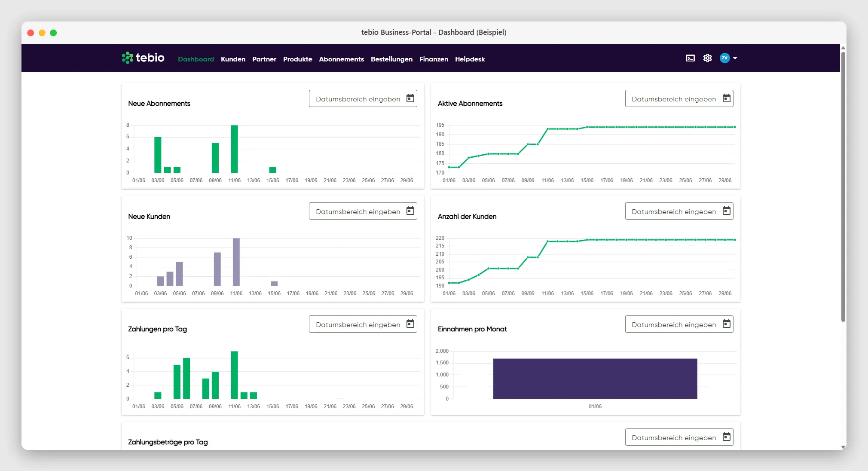The height and width of the screenshot is (471, 868).
Task: Click the "195" axis value in Aktive Abonnements
Action: [x=440, y=125]
